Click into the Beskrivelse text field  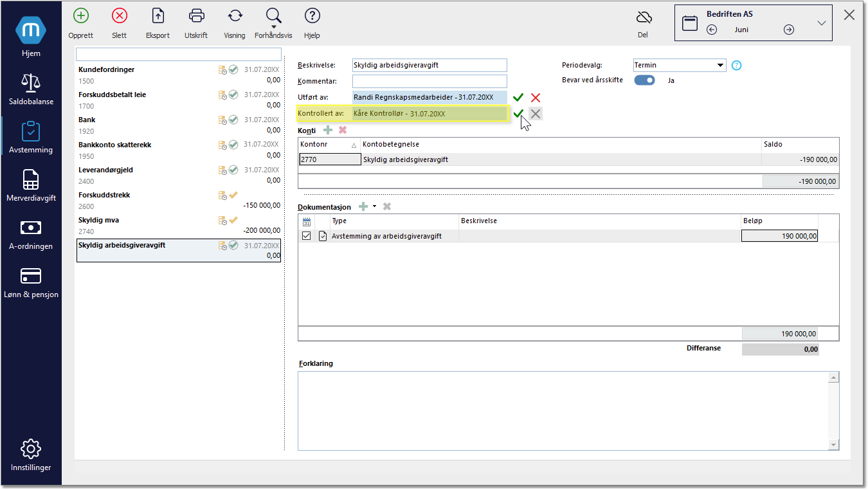pos(429,65)
